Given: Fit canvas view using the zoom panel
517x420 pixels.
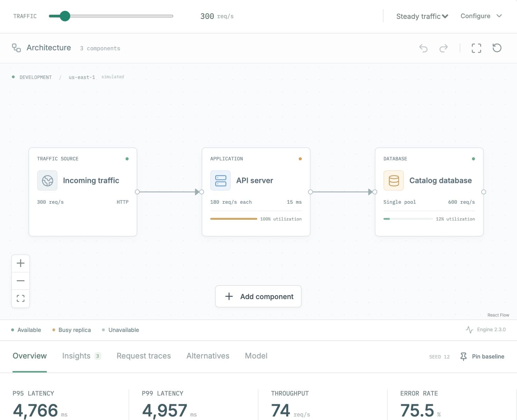Looking at the screenshot, I should [x=21, y=298].
